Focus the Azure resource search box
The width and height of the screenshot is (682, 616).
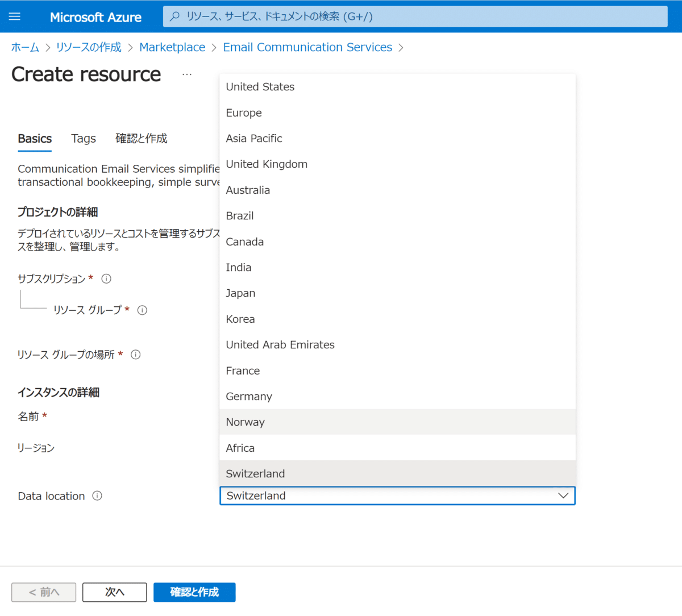415,16
